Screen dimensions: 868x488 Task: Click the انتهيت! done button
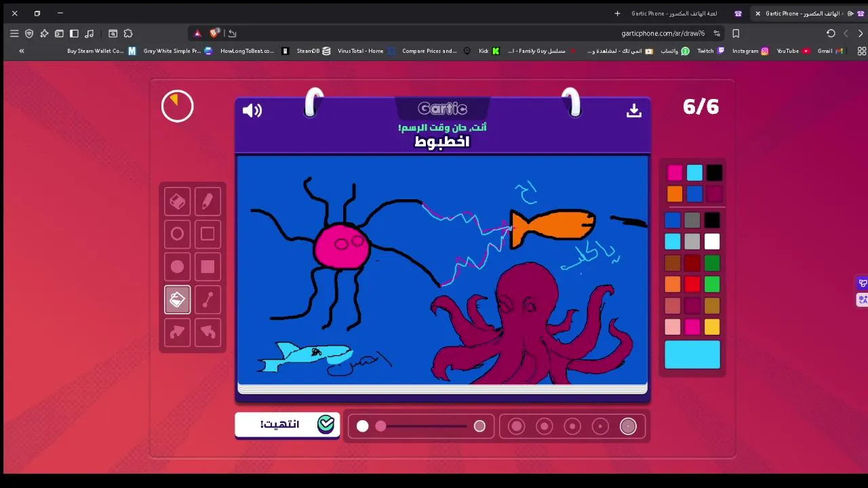point(288,424)
